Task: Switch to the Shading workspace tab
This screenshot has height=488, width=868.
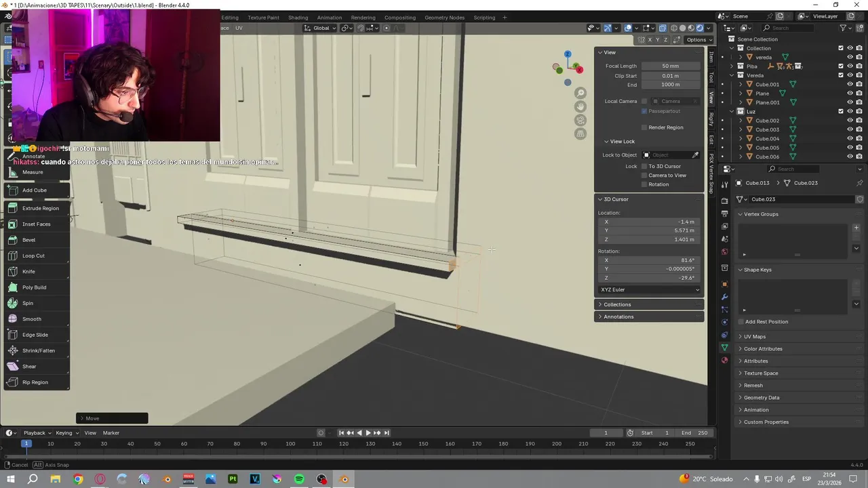Action: (298, 18)
